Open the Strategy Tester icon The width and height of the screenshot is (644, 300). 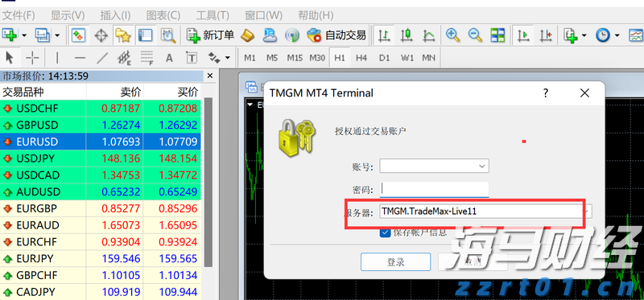pyautogui.click(x=168, y=35)
